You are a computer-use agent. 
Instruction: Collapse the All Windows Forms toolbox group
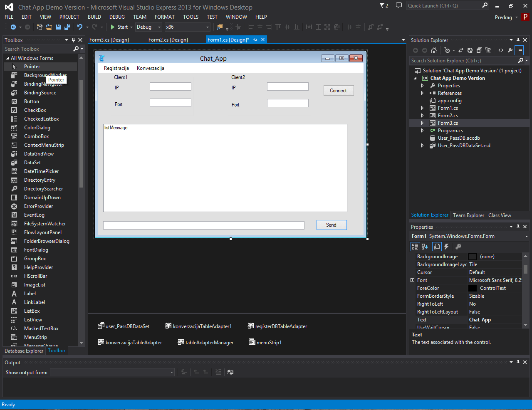click(x=7, y=58)
